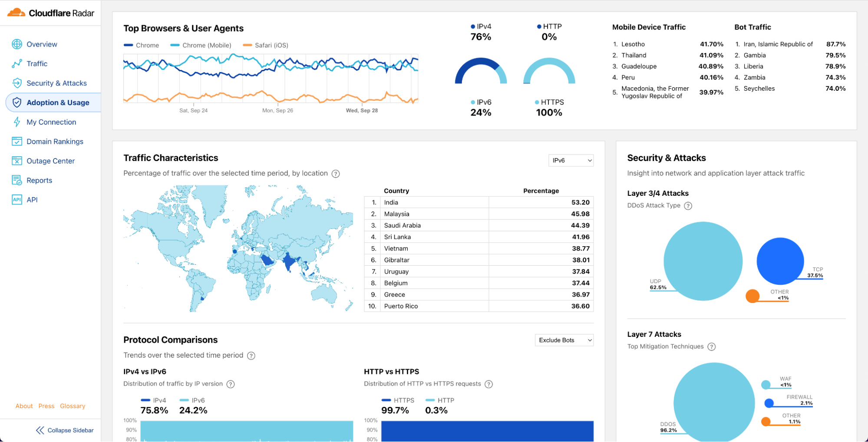The image size is (868, 442).
Task: Click Seychelles in Bot Traffic list
Action: (790, 89)
